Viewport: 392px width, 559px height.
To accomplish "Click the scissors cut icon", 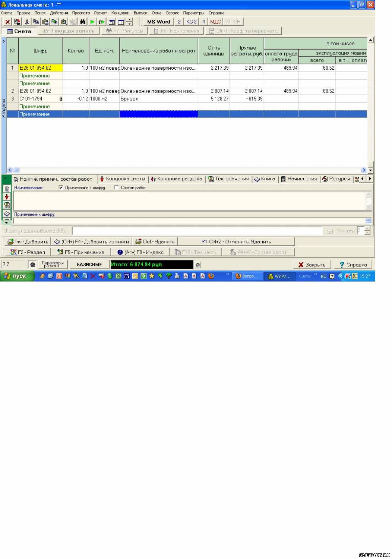I will click(x=27, y=22).
